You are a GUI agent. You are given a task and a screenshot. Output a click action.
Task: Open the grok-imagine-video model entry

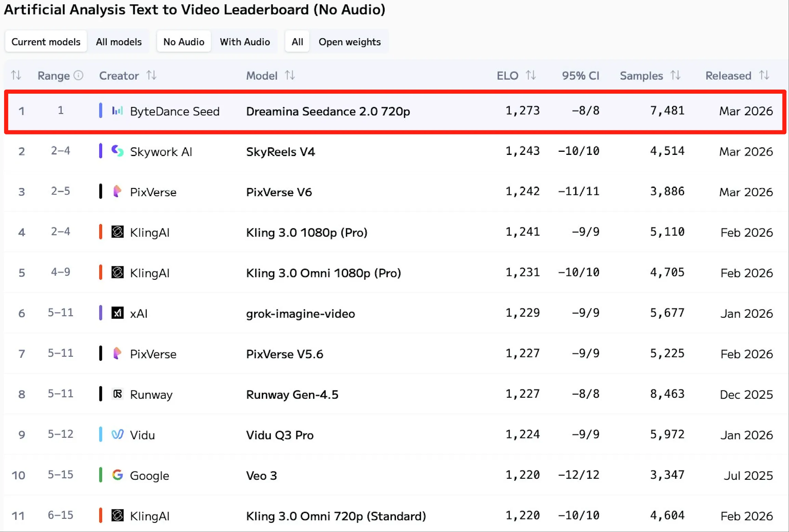point(300,314)
